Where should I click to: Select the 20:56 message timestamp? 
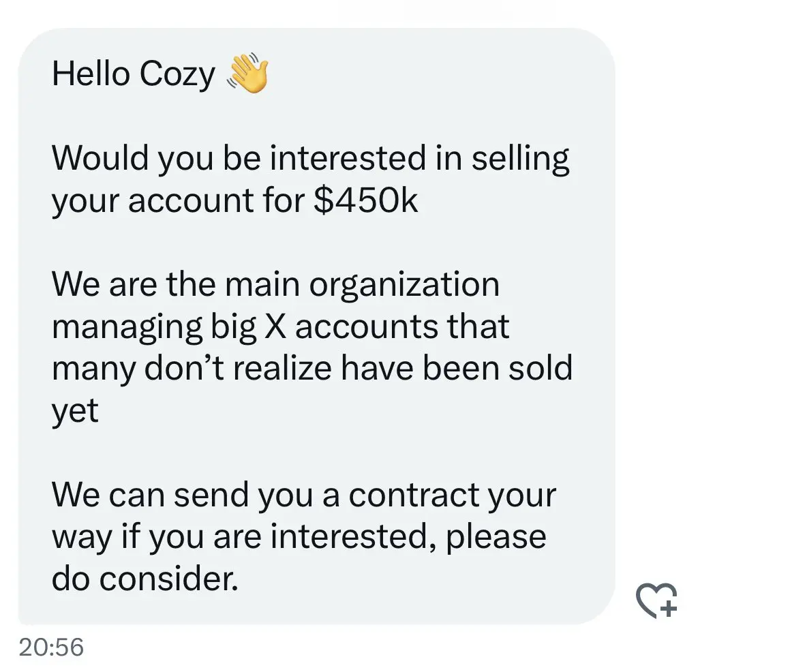(x=51, y=647)
